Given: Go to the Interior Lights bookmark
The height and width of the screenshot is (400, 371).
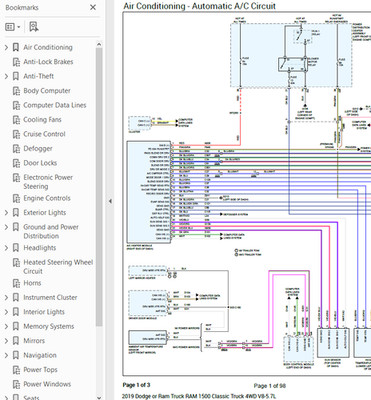Looking at the screenshot, I should tap(44, 312).
